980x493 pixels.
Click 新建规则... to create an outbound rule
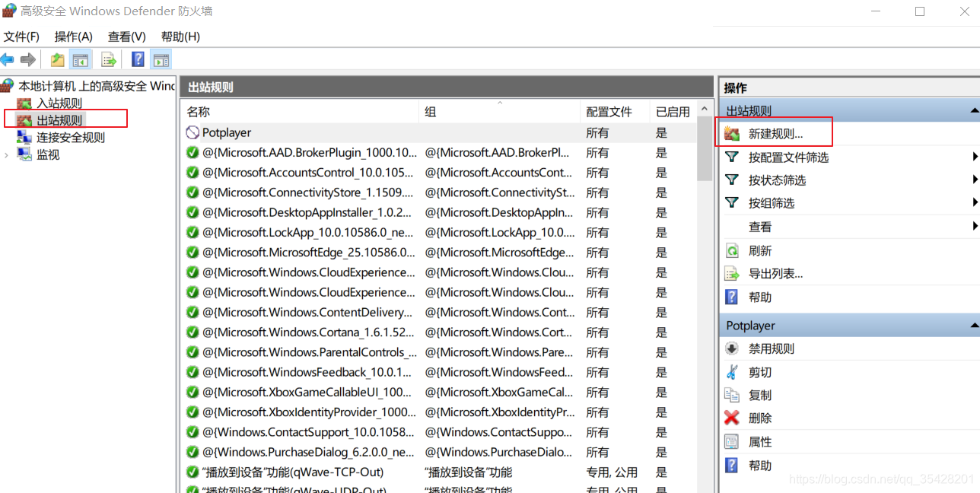click(x=775, y=134)
